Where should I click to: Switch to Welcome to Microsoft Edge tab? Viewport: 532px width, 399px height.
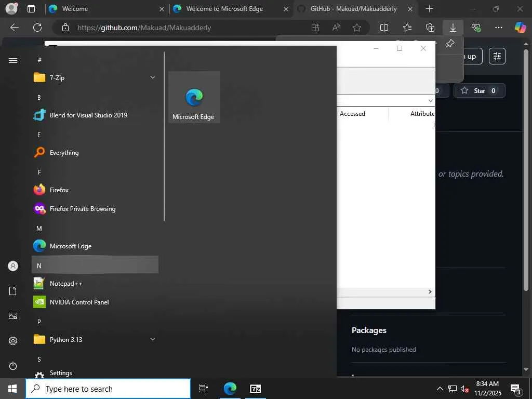(x=230, y=9)
